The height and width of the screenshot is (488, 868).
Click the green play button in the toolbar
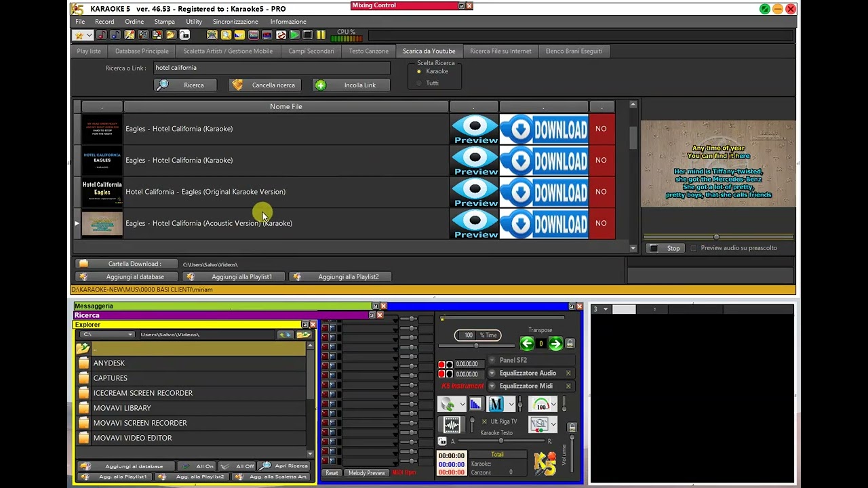pos(294,35)
